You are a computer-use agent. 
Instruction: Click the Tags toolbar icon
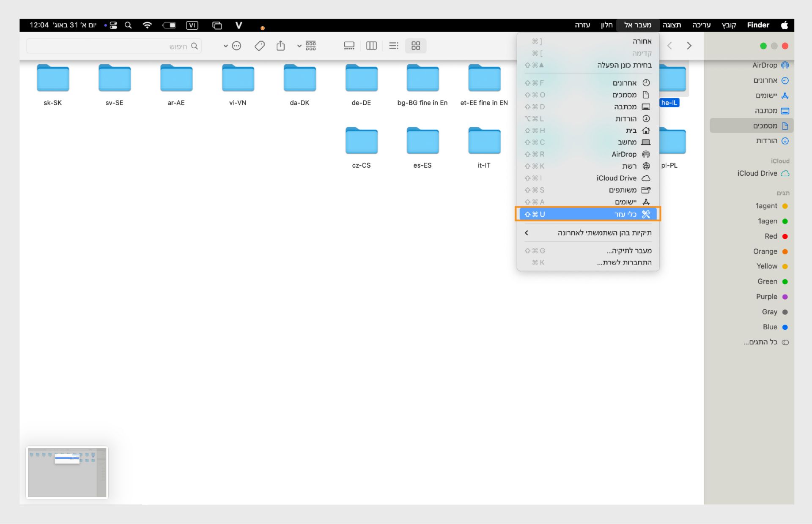pos(260,46)
